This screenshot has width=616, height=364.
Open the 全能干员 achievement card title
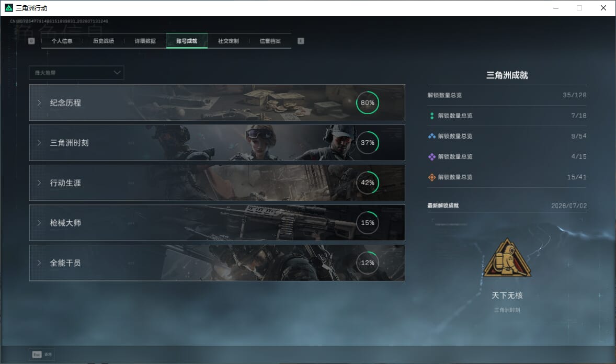coord(65,263)
